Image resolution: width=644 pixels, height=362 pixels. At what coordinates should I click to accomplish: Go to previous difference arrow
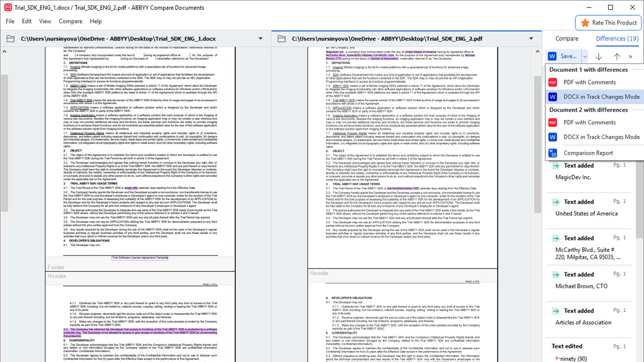click(x=617, y=56)
